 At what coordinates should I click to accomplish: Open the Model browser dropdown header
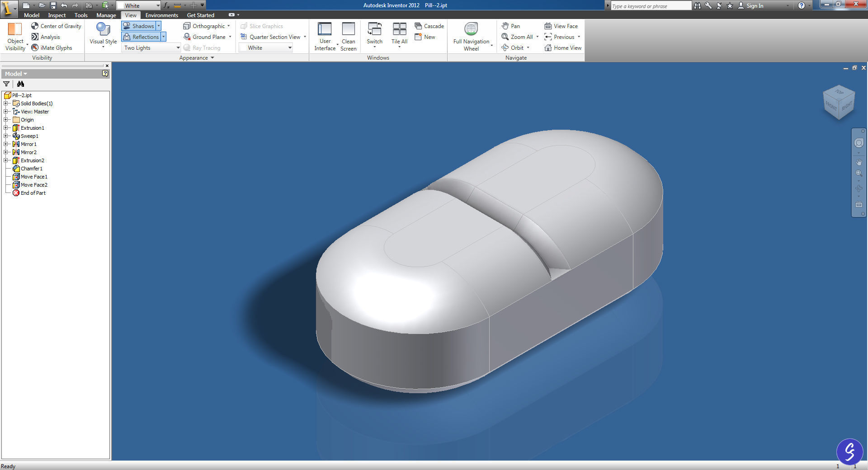16,74
